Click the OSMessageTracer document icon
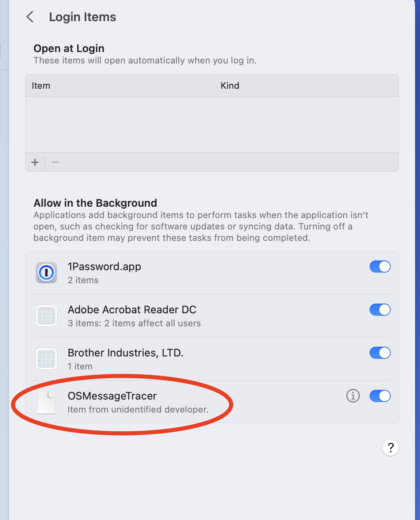Screen dimensions: 420x520 (46, 402)
